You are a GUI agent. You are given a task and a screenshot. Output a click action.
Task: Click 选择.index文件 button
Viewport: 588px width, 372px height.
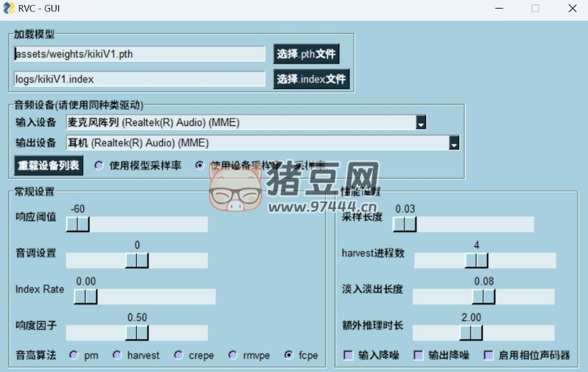(311, 79)
